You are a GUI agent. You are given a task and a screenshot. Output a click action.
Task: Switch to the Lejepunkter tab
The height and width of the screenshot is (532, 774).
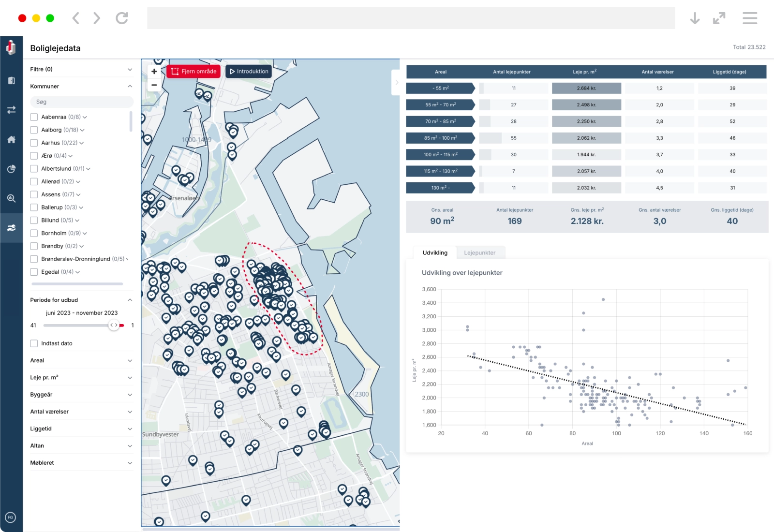(479, 253)
